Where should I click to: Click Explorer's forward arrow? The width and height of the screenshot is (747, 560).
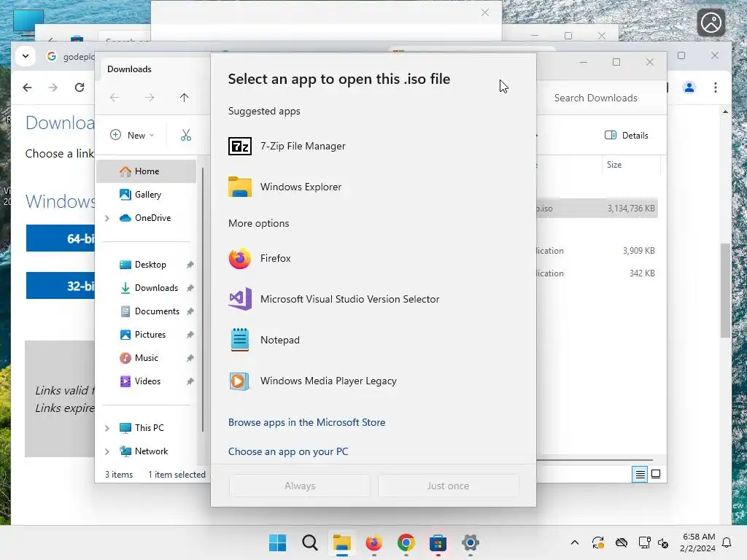pos(150,98)
